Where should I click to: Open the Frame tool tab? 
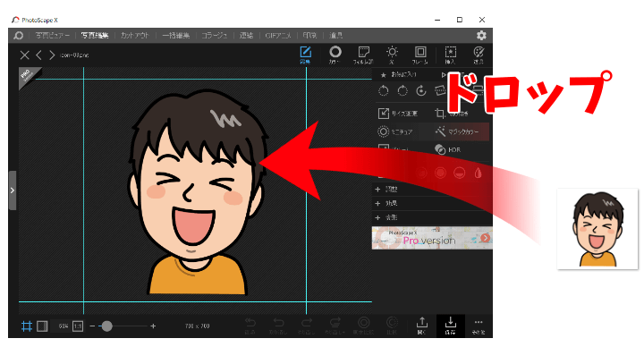coord(420,55)
